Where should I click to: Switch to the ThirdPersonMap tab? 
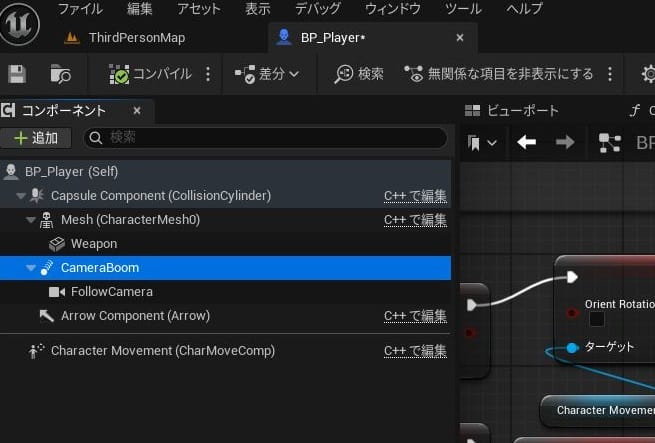tap(124, 38)
